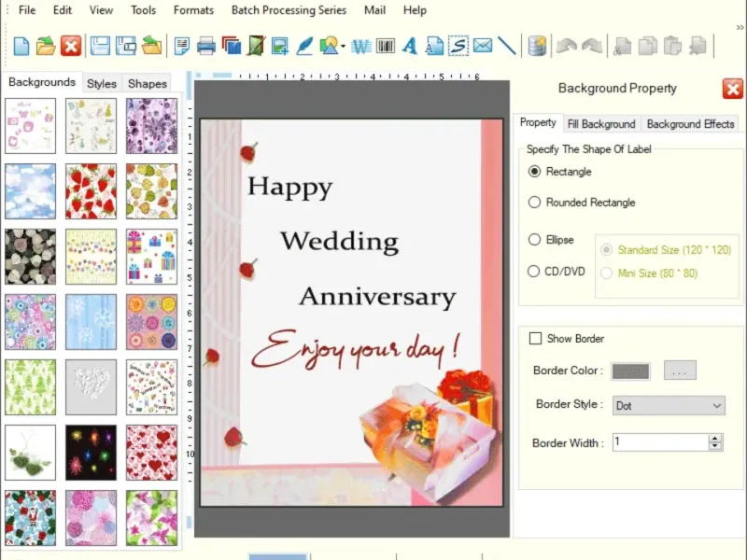Click the red X close-file toolbar icon
The height and width of the screenshot is (560, 747).
71,46
